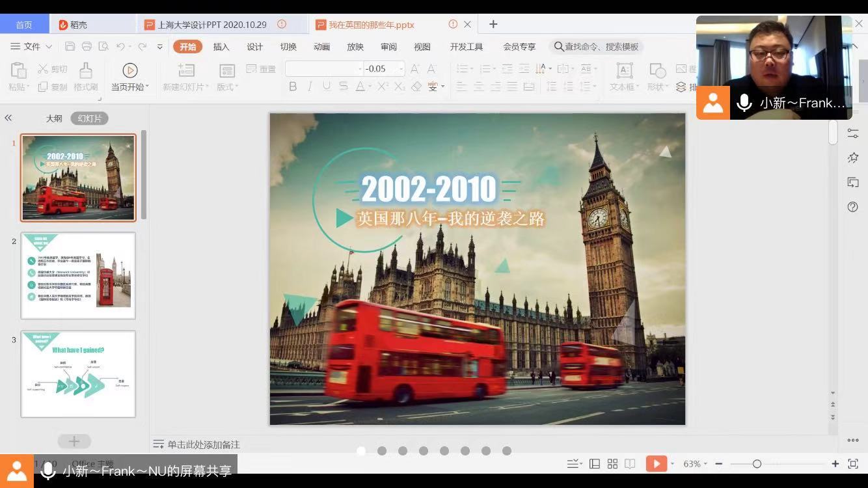
Task: Click the settings sliders icon in right sidebar
Action: coord(853,133)
